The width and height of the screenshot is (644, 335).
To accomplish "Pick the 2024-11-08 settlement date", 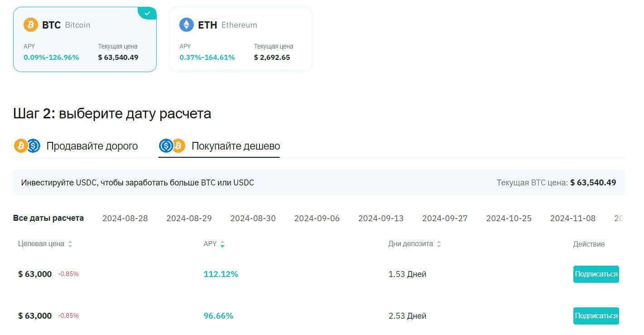I will (x=573, y=218).
